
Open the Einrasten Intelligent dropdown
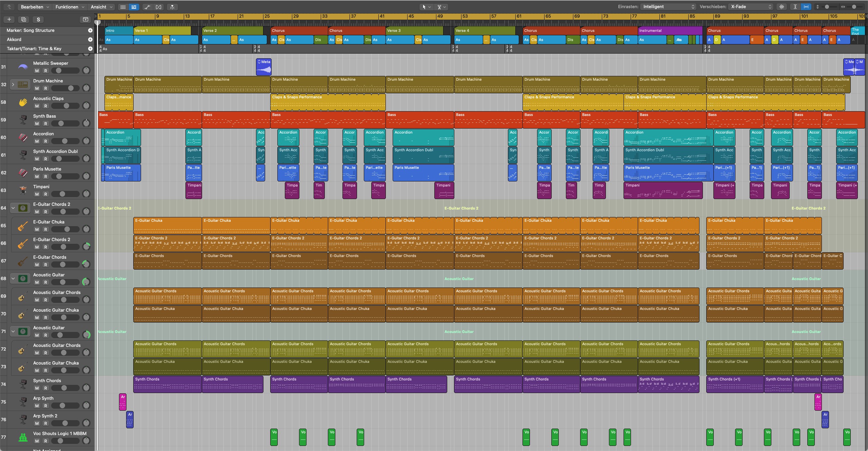pos(668,7)
